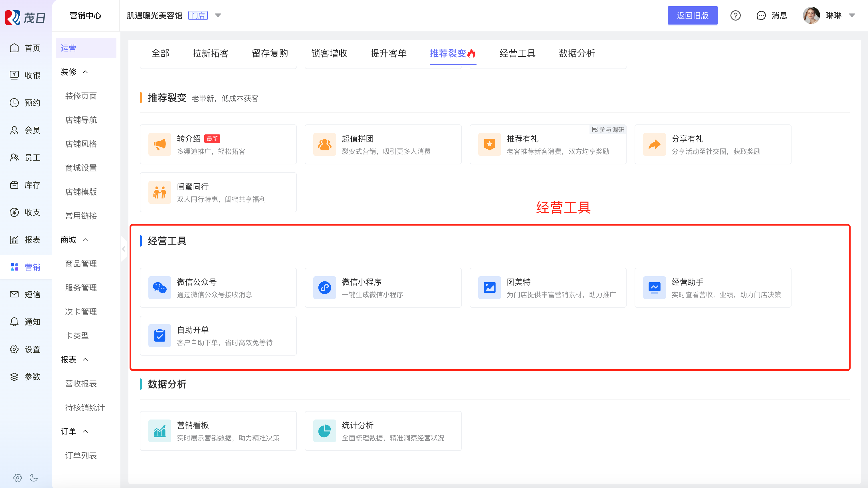Open the store switcher dropdown arrow
Screen dimensions: 868x488
pyautogui.click(x=218, y=15)
